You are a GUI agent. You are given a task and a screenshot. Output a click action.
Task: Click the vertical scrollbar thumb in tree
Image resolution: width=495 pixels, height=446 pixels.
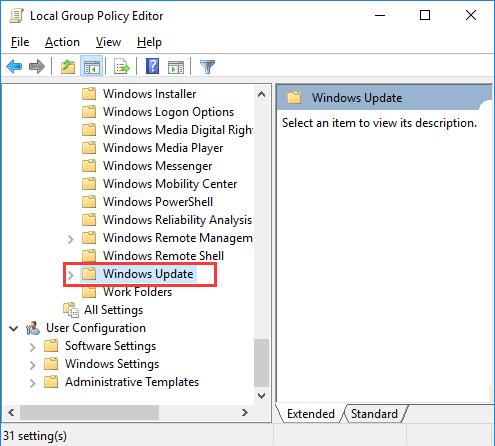262,363
